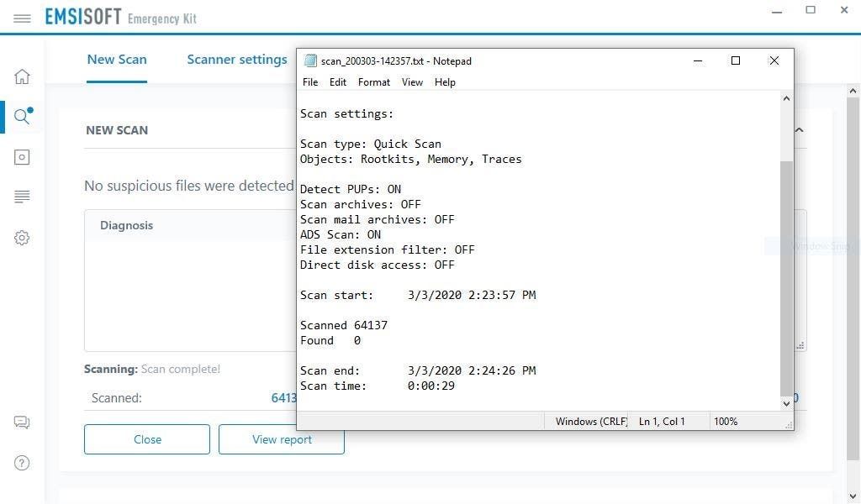Click the Diagnosis column header
The image size is (861, 504).
coord(126,225)
